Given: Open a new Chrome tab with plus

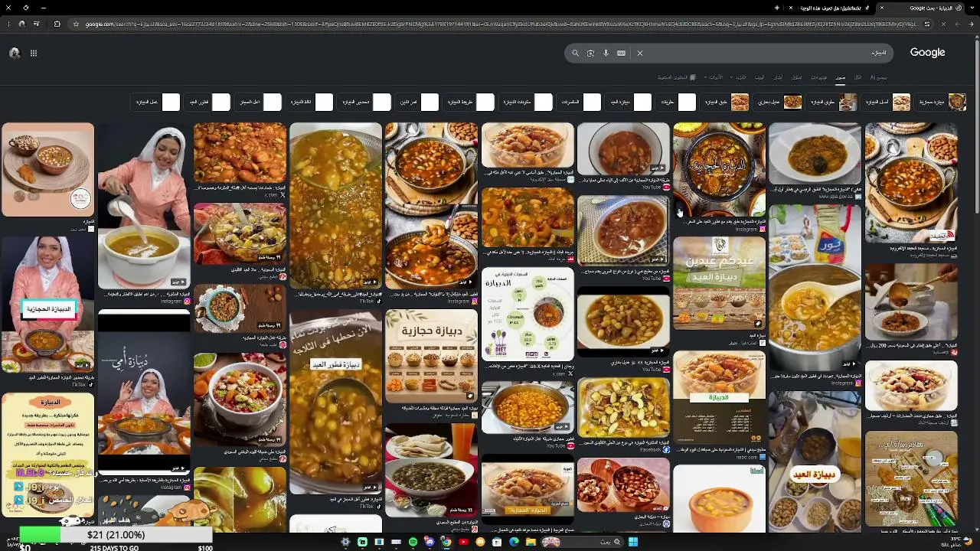Looking at the screenshot, I should tap(776, 8).
